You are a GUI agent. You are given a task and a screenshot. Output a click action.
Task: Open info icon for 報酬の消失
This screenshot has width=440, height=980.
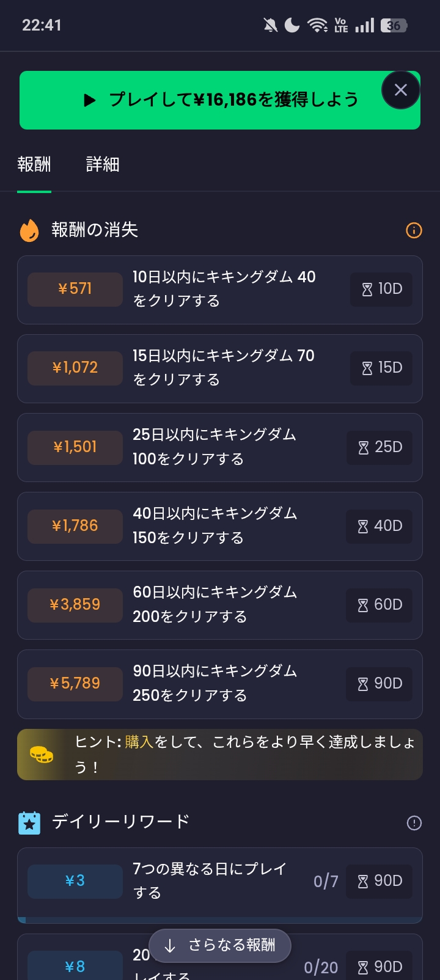coord(414,230)
